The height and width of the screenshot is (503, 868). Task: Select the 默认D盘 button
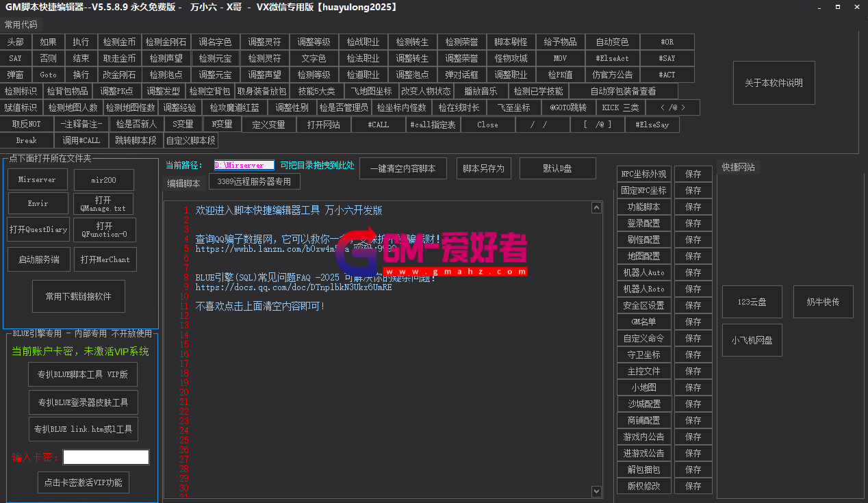[557, 168]
